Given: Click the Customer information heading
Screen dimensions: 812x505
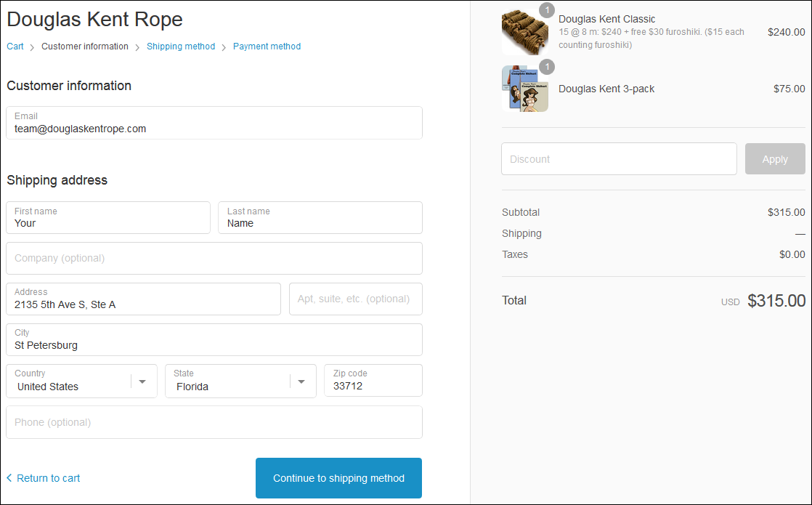Looking at the screenshot, I should pyautogui.click(x=69, y=86).
